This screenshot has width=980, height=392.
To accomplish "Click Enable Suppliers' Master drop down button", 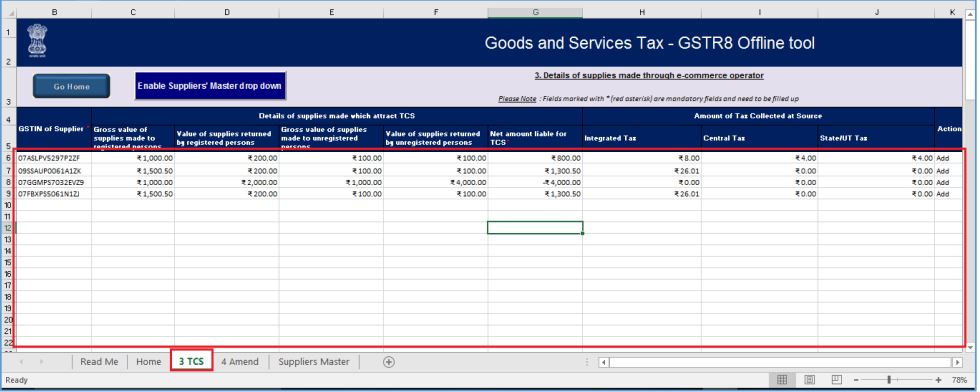I will 210,86.
